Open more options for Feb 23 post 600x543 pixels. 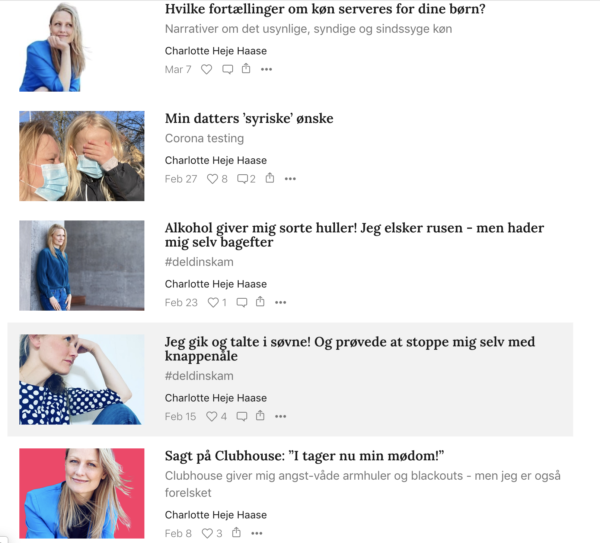click(280, 302)
